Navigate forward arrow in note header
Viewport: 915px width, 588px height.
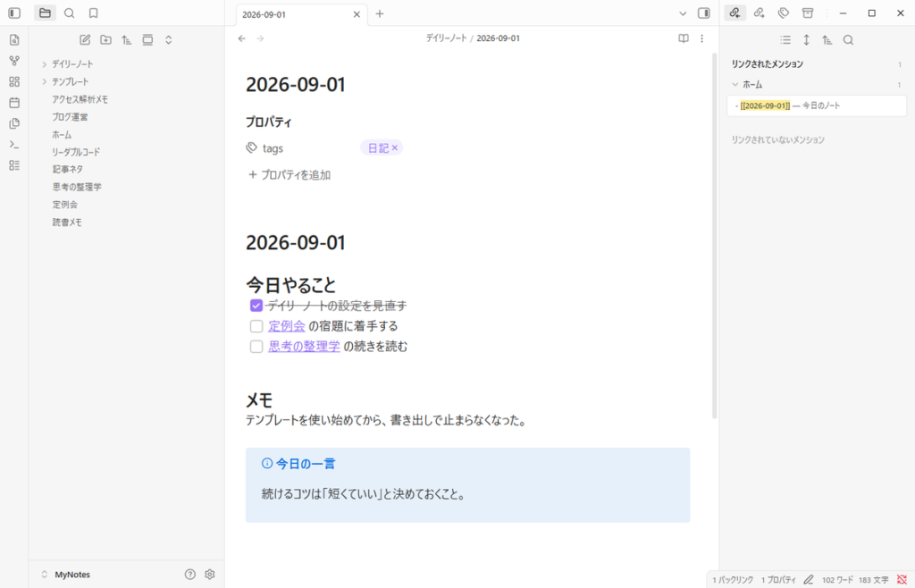click(x=260, y=38)
